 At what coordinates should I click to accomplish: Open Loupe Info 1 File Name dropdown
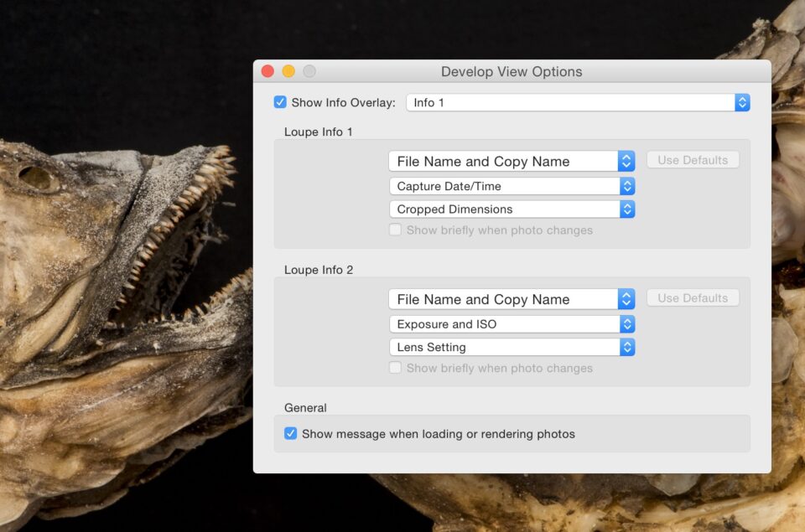point(512,161)
